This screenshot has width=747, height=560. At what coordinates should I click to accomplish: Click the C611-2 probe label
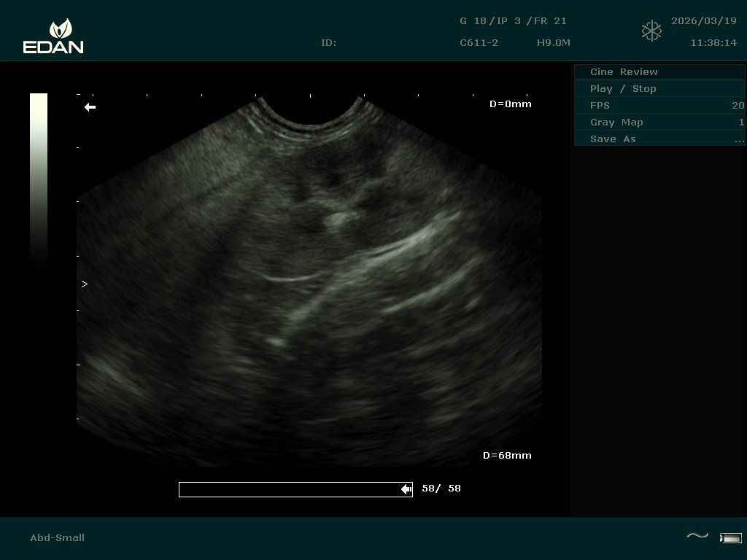point(479,42)
